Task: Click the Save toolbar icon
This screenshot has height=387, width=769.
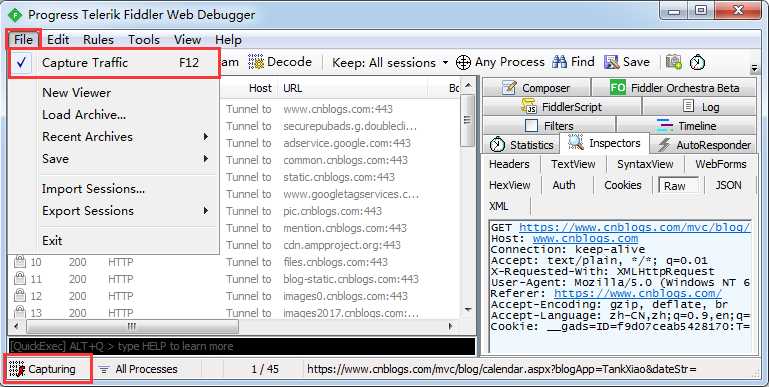Action: point(612,62)
